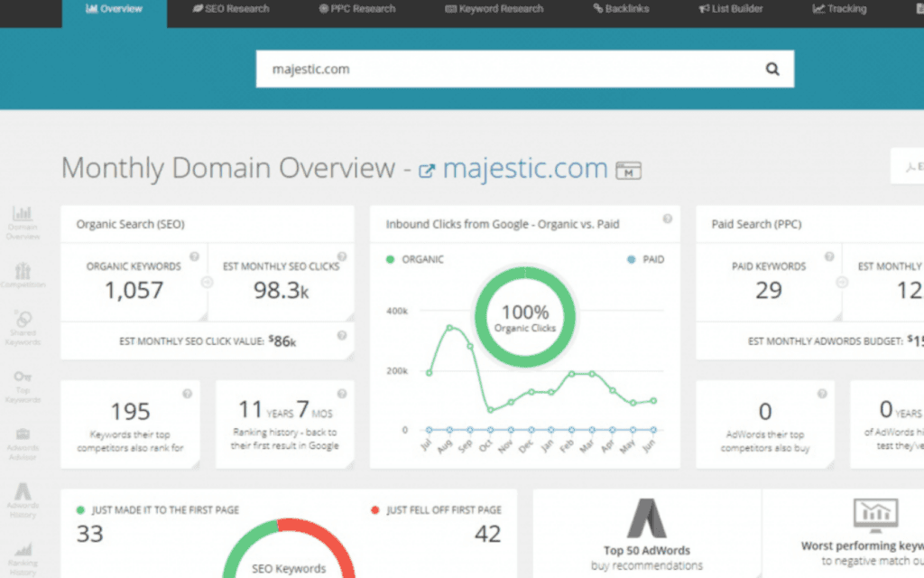Open Adwords History in sidebar
The image size is (924, 578).
(23, 500)
